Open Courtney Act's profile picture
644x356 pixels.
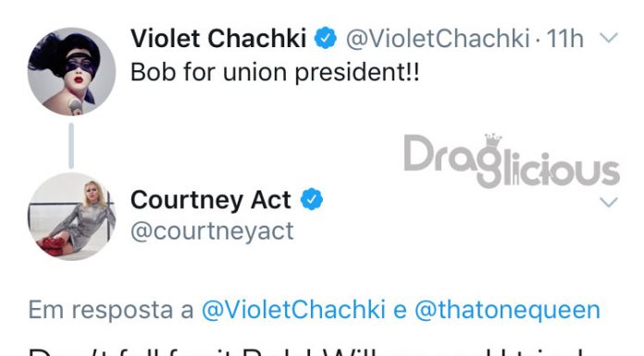[71, 216]
